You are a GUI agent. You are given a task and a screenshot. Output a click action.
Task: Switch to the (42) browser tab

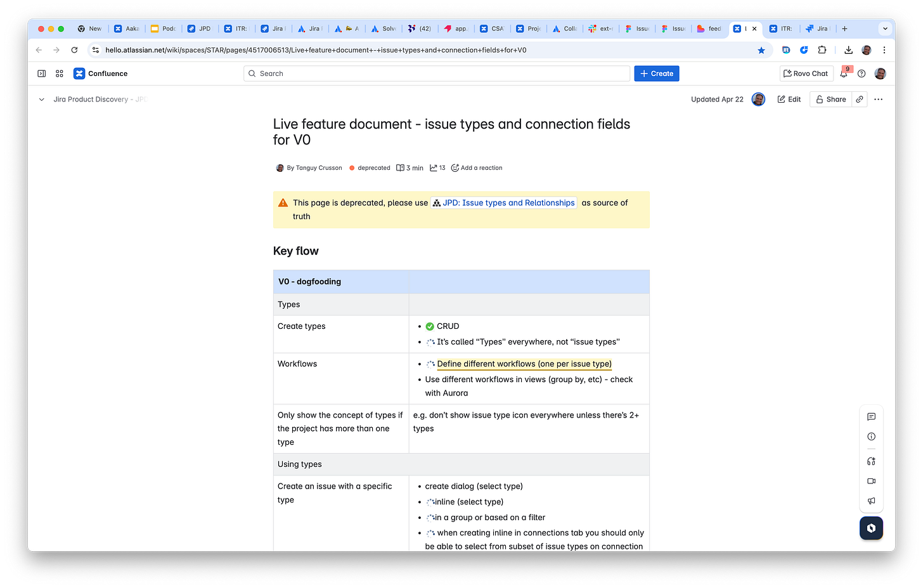pos(420,29)
